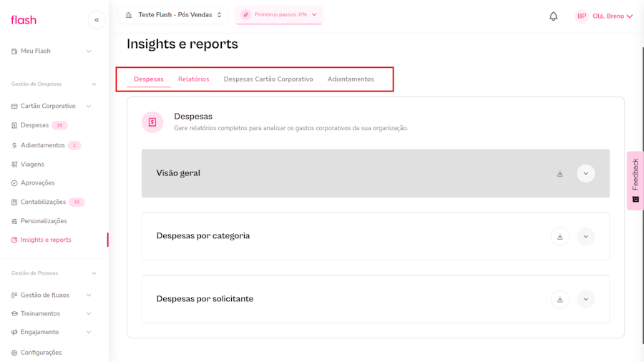Screen dimensions: 644x362
Task: Click the rocket icon in Primeiros passos
Action: coord(245,15)
